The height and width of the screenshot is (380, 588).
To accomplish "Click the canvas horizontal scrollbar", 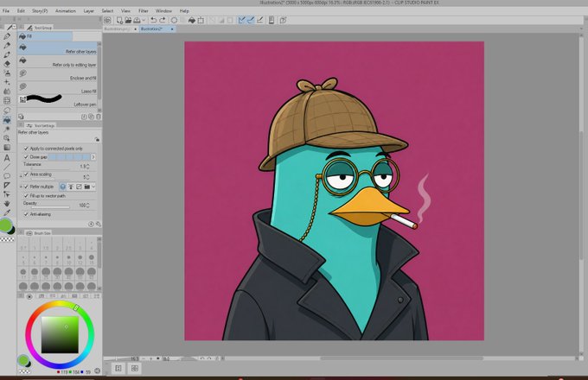I will click(x=401, y=358).
